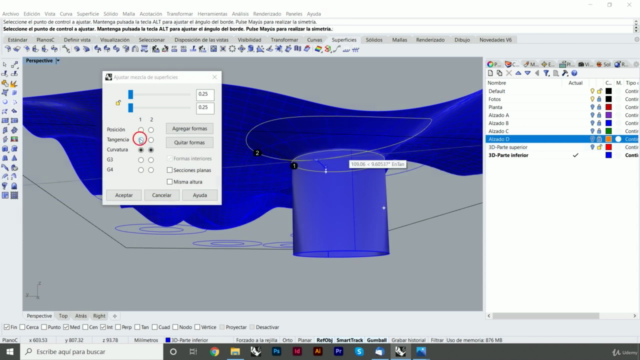Click the layer filter funnel icon

coord(546,73)
